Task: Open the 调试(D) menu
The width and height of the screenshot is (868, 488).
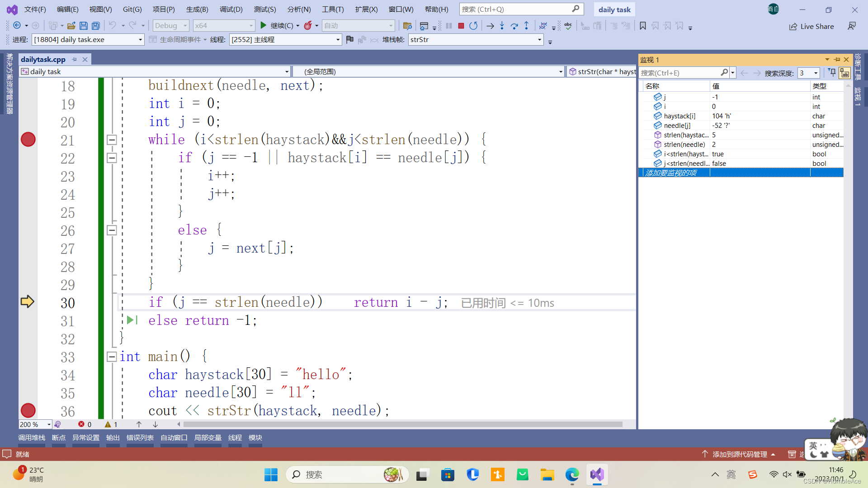Action: pyautogui.click(x=231, y=9)
